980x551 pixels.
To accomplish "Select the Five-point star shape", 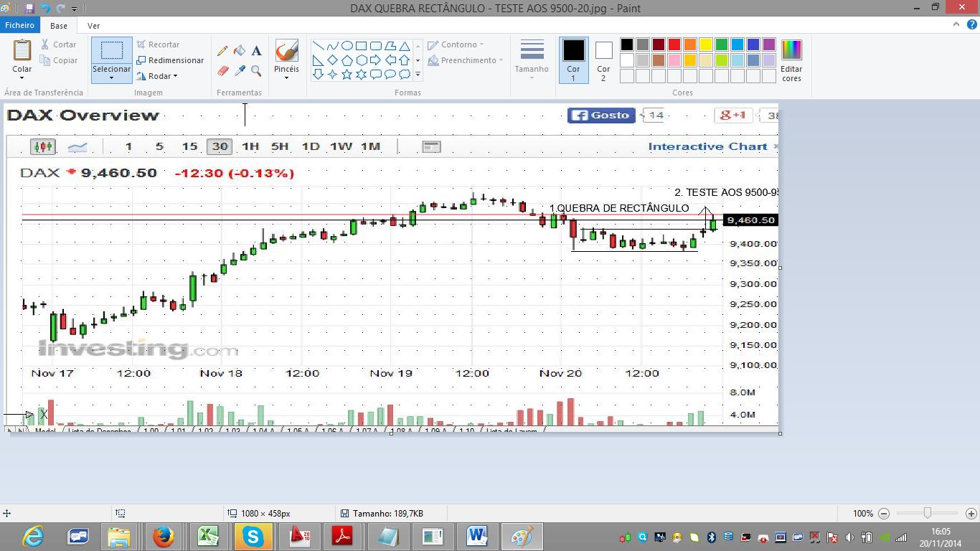I will 347,74.
